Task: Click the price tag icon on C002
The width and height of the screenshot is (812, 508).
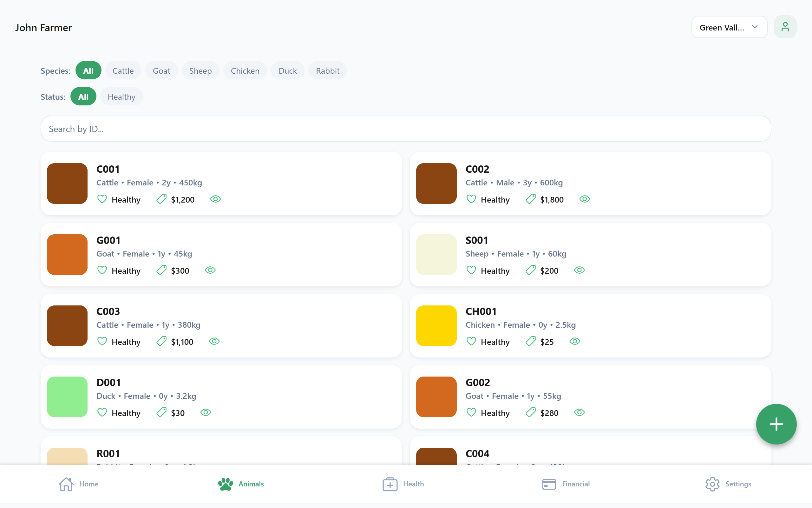Action: point(530,199)
